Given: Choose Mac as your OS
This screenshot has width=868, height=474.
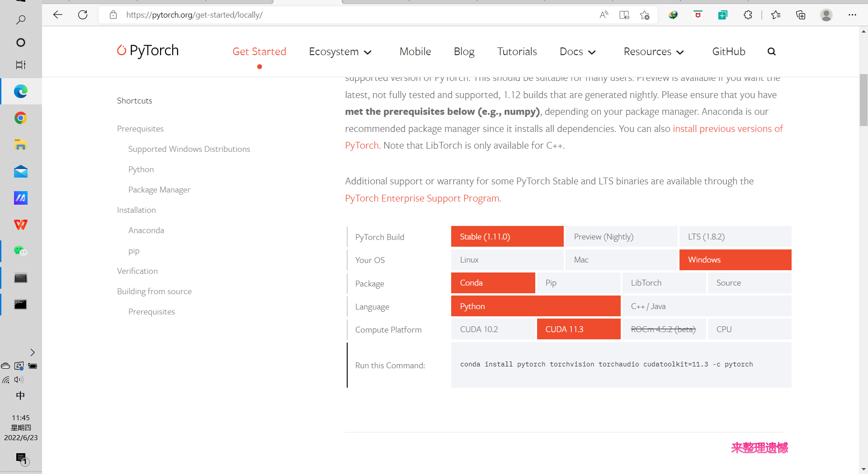Looking at the screenshot, I should 621,260.
